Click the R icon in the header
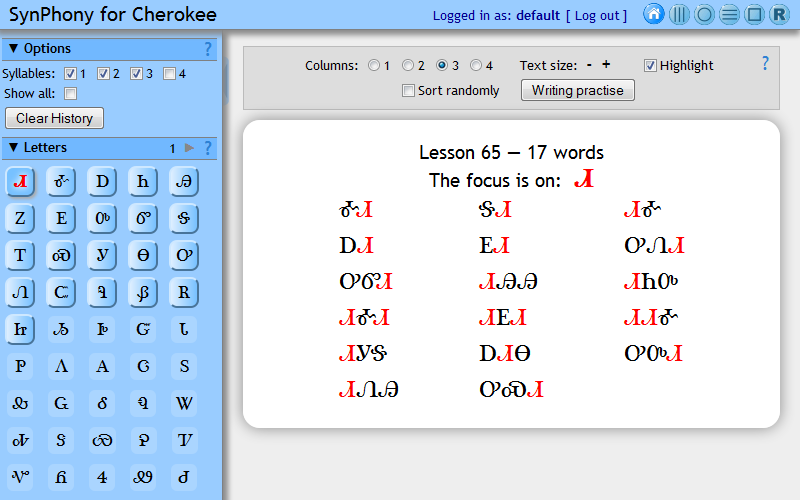 779,14
